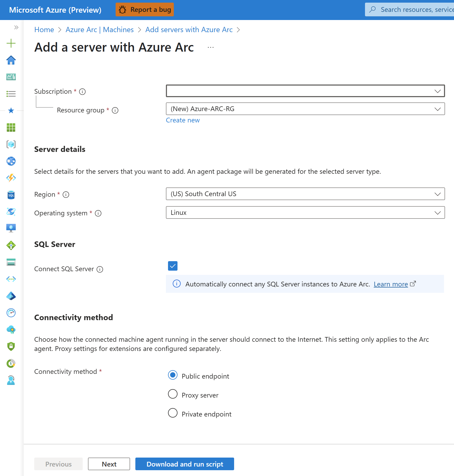This screenshot has height=476, width=454.
Task: Click Operating system info icon
Action: [x=98, y=213]
